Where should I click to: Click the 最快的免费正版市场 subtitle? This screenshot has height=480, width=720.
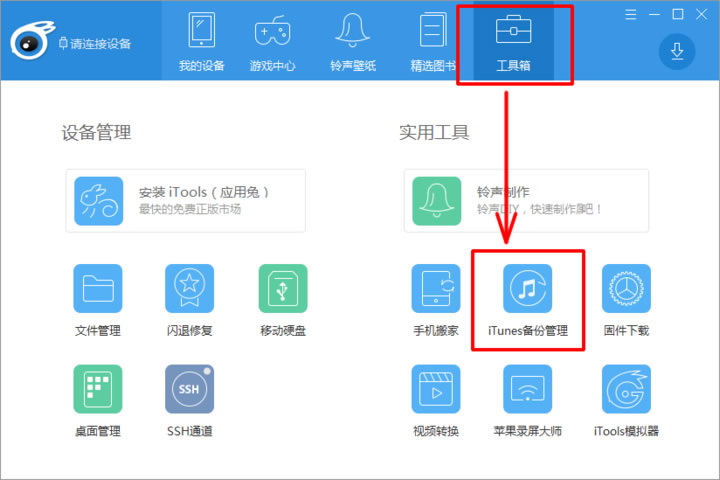click(190, 209)
